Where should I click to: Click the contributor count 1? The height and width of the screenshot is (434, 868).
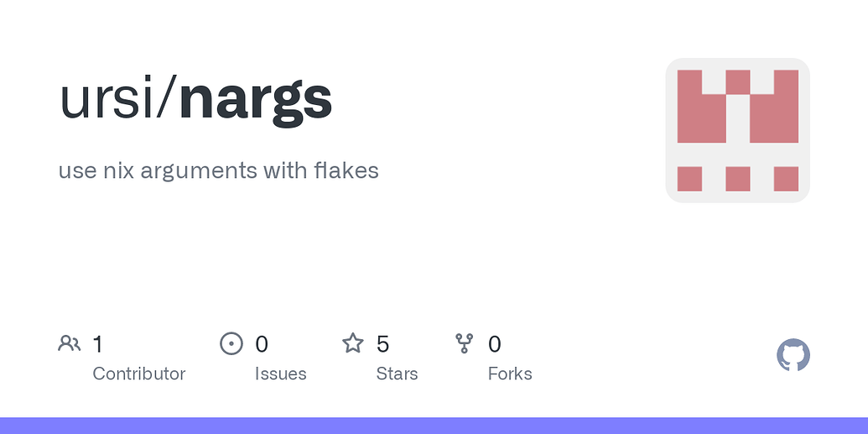(x=97, y=344)
